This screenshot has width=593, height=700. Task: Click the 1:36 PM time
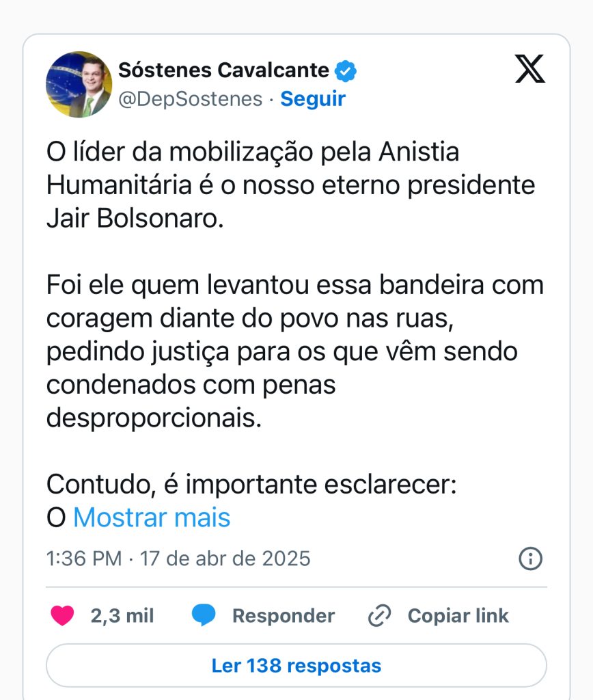[84, 558]
